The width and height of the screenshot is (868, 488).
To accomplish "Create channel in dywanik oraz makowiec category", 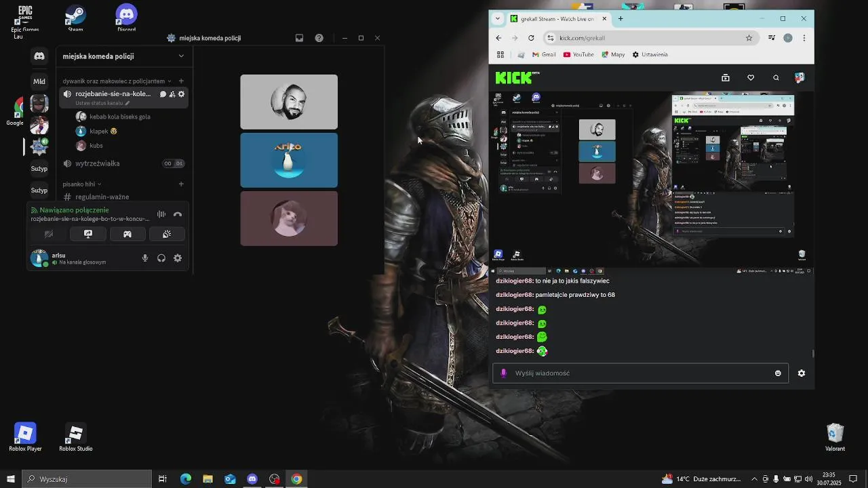I will (x=181, y=81).
